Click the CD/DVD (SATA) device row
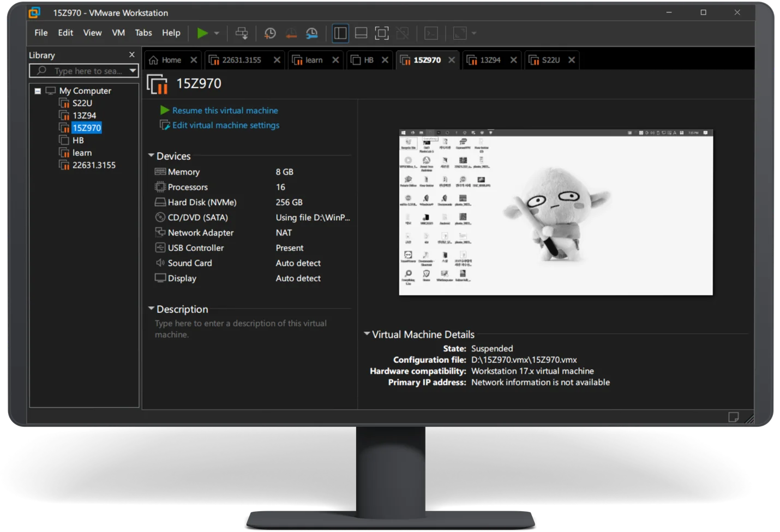The width and height of the screenshot is (780, 532). pos(253,217)
